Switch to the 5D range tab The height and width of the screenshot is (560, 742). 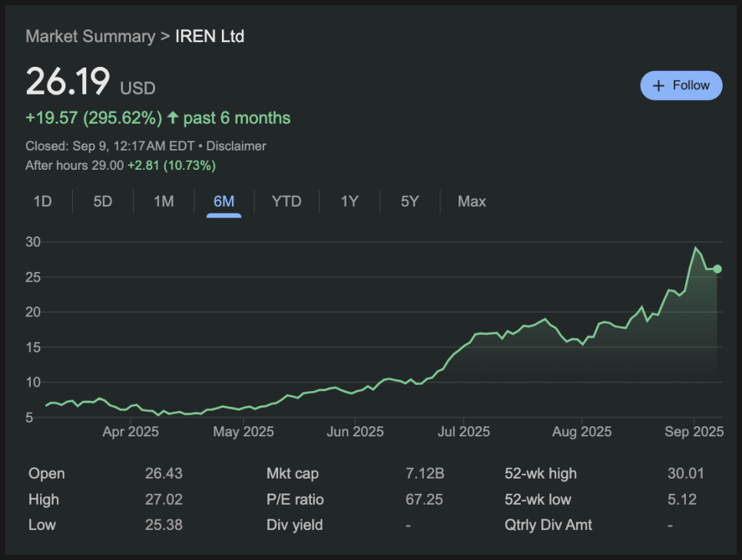click(x=103, y=202)
